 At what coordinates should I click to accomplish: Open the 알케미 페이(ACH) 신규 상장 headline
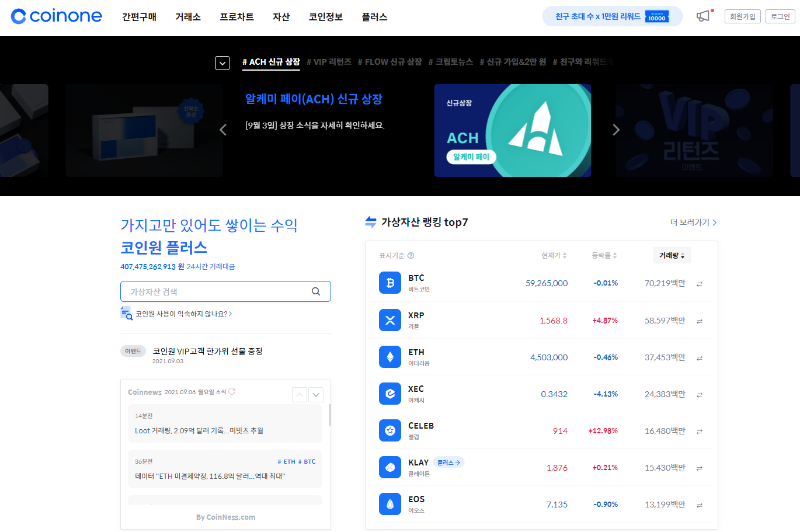(314, 99)
